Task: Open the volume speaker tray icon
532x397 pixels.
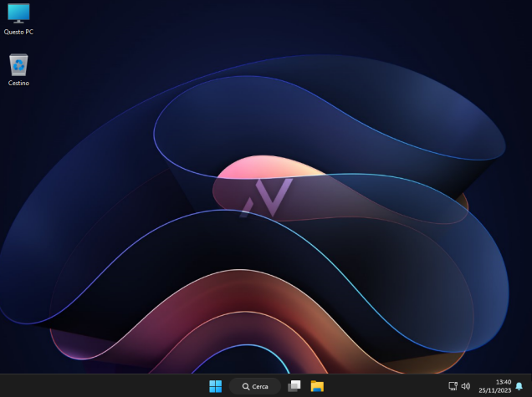Action: pyautogui.click(x=466, y=386)
